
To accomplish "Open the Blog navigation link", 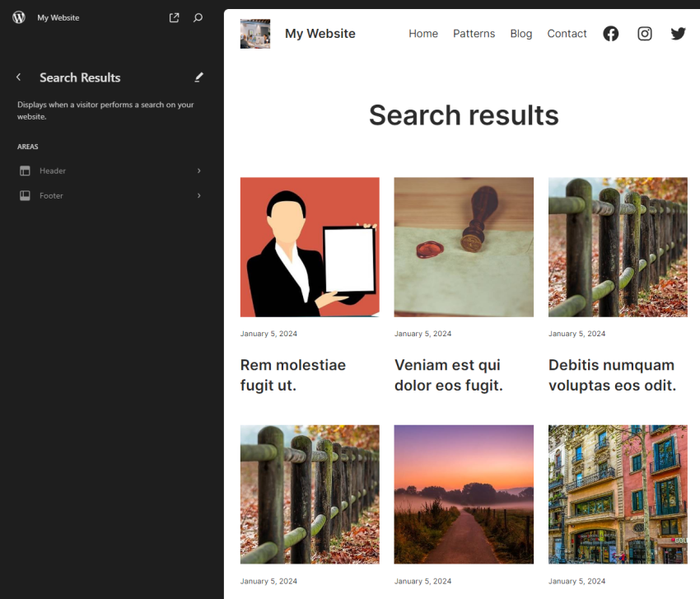I will (520, 34).
